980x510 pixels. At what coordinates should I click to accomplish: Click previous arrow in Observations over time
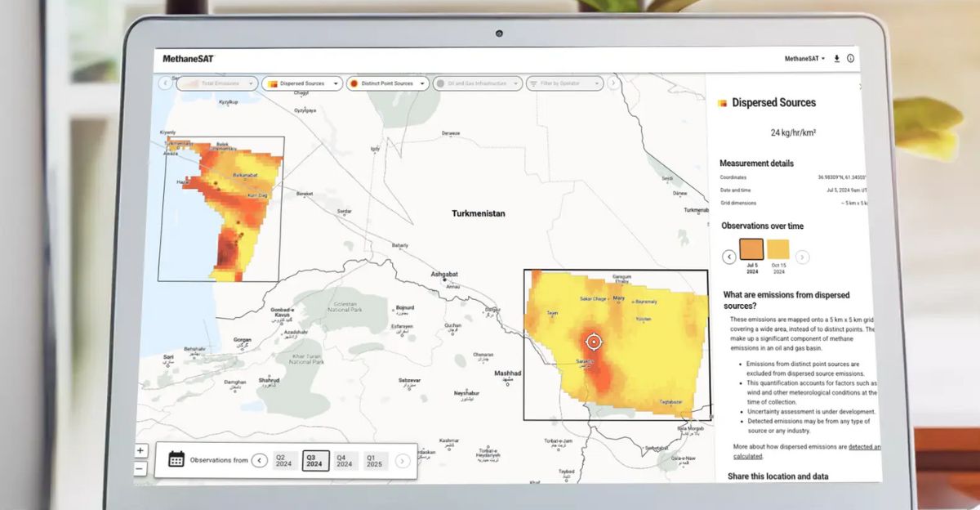pos(729,257)
